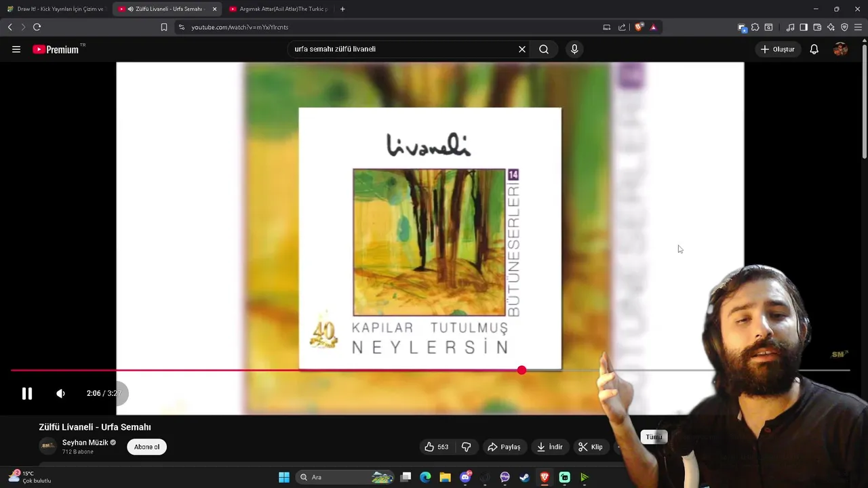Reload the page with the refresh icon

click(x=37, y=27)
